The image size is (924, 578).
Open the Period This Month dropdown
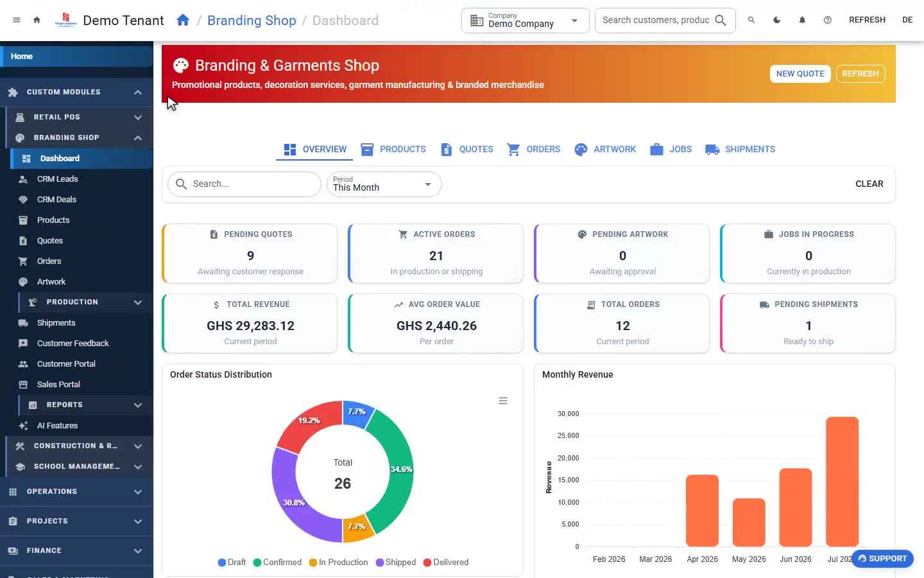[x=384, y=184]
